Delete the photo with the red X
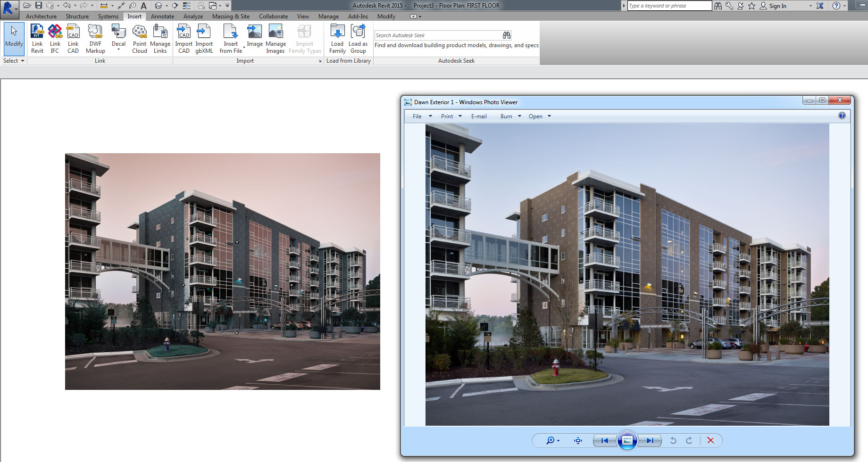 click(x=710, y=440)
